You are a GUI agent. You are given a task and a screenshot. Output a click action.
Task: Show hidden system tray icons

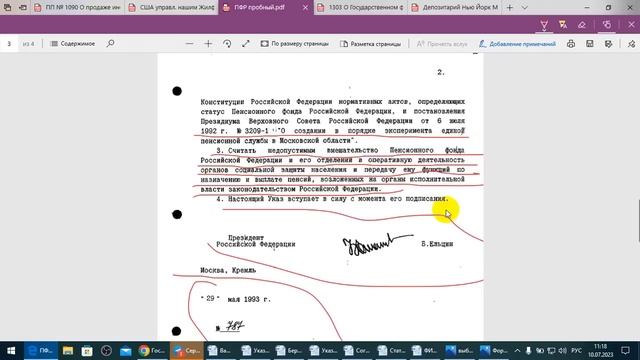click(x=517, y=351)
